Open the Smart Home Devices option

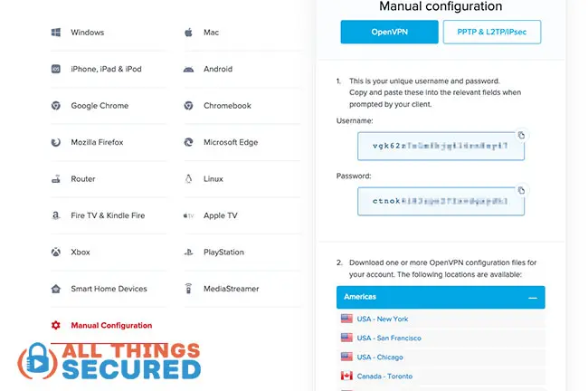(x=109, y=289)
